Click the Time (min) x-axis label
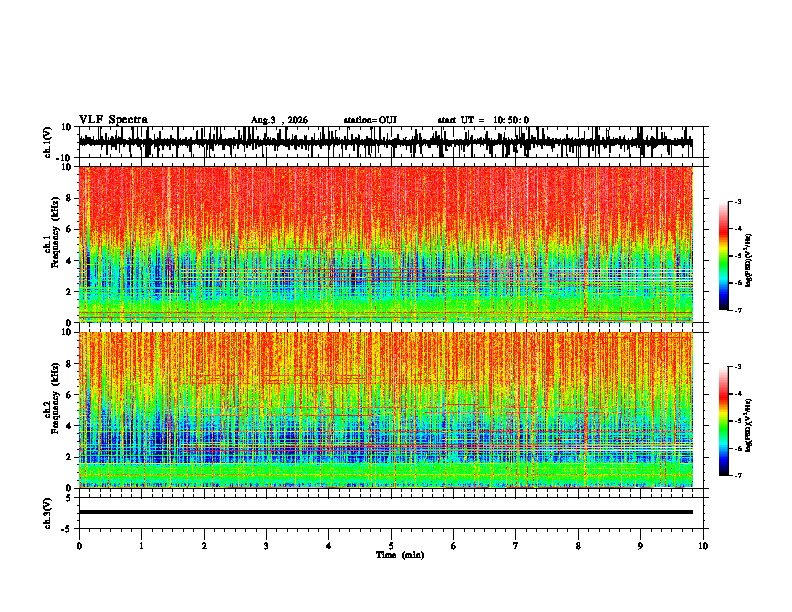 (400, 555)
